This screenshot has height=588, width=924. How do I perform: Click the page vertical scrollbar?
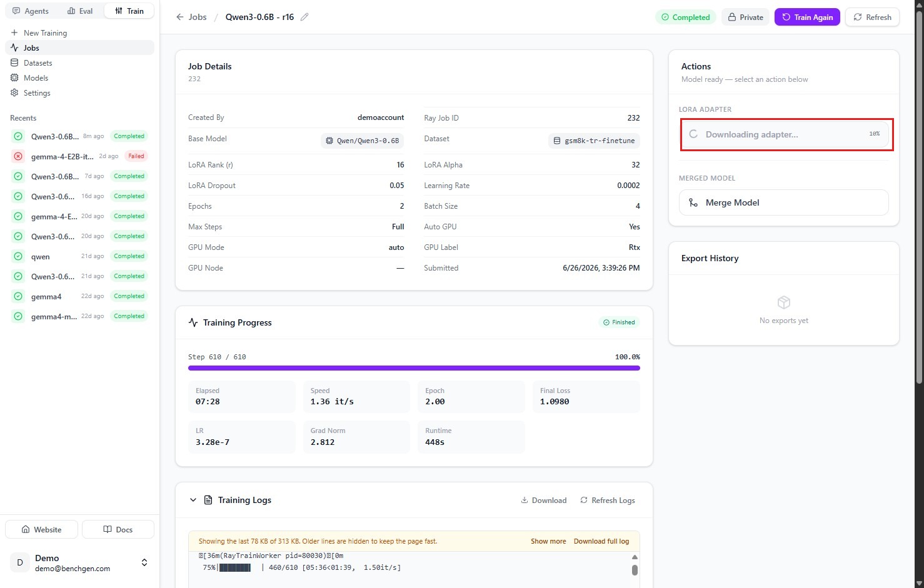point(919,197)
